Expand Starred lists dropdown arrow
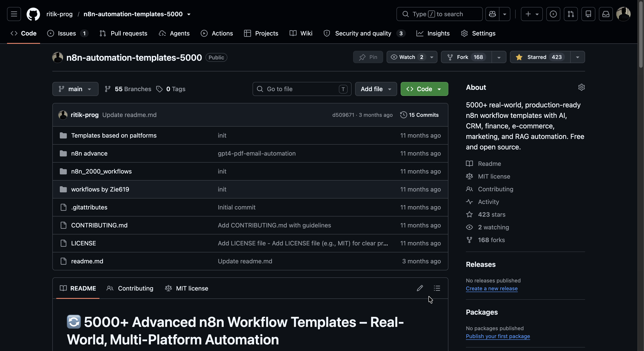Image resolution: width=644 pixels, height=351 pixels. [x=577, y=57]
